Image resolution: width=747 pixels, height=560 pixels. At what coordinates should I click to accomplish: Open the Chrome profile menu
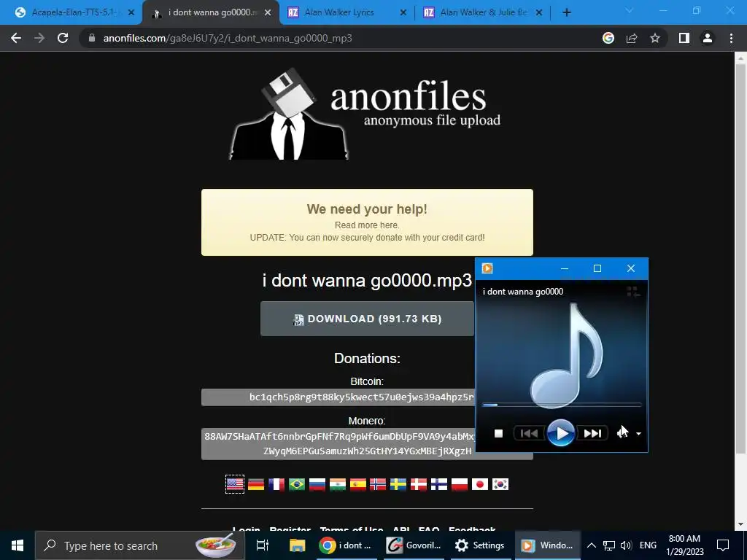[708, 38]
